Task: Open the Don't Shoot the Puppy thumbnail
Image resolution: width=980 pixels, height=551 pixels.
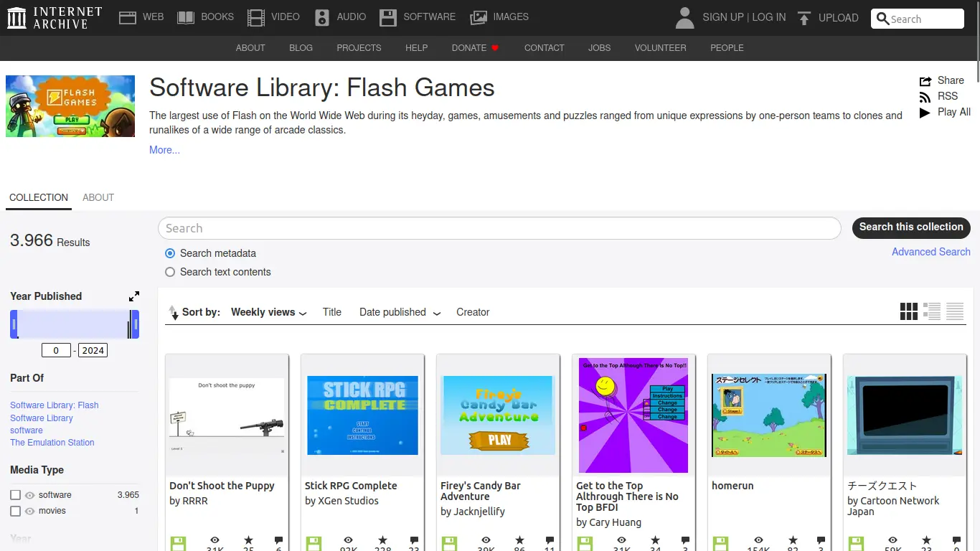Action: tap(227, 416)
